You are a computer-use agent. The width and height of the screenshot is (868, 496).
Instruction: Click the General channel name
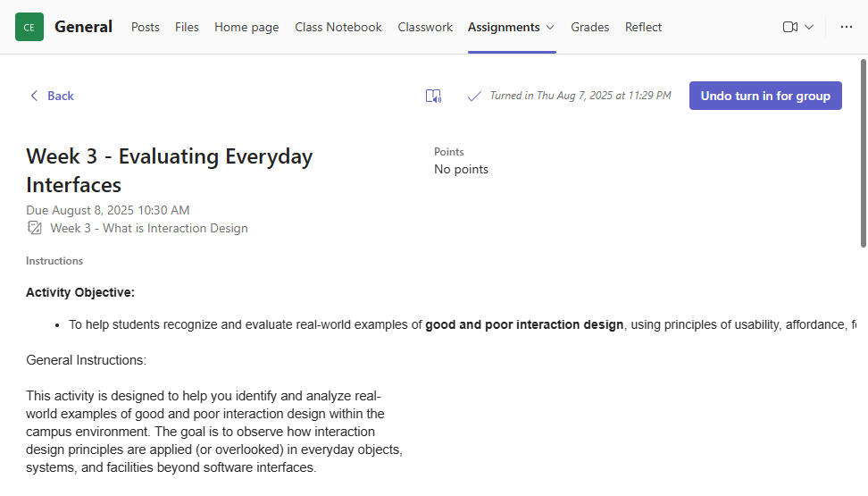point(83,27)
